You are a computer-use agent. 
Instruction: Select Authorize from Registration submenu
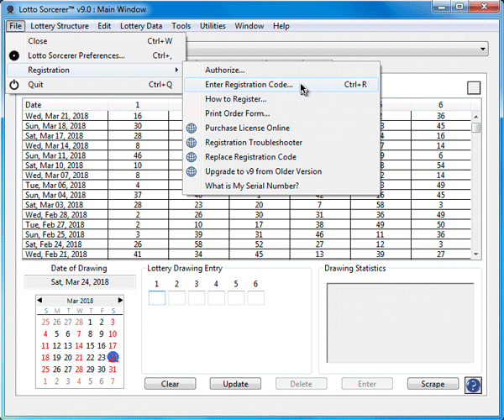224,70
